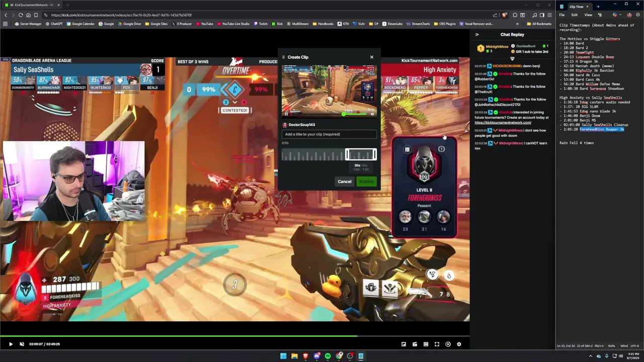Expand the bookmarks overflow chevron

[x=517, y=24]
